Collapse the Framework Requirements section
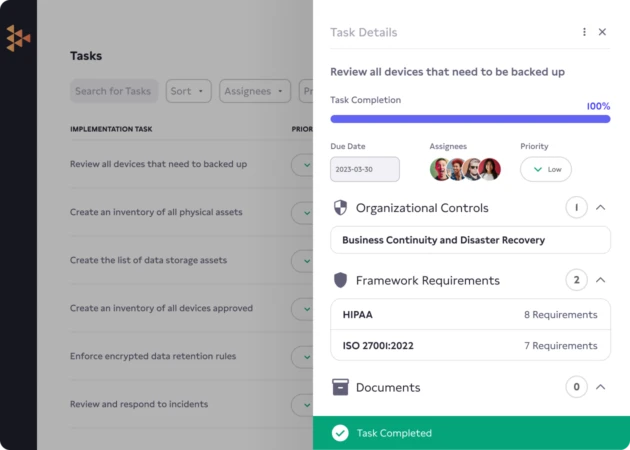The width and height of the screenshot is (630, 450). [x=601, y=280]
